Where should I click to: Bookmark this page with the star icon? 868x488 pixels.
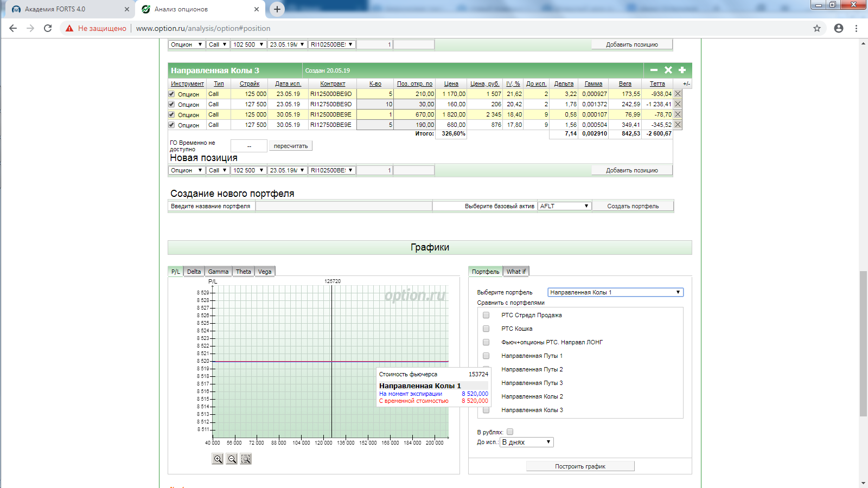[x=817, y=28]
